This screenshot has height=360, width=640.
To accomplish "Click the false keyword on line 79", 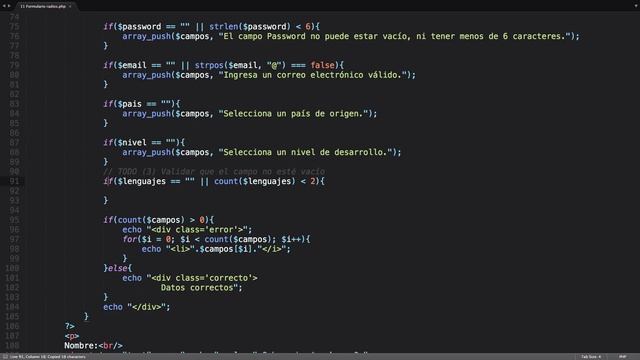I will [322, 65].
